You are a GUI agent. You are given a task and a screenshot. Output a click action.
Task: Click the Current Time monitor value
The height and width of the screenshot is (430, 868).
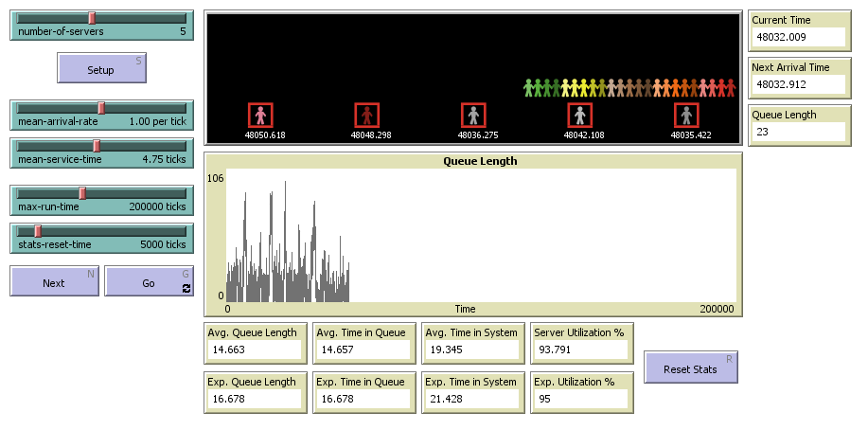[798, 36]
